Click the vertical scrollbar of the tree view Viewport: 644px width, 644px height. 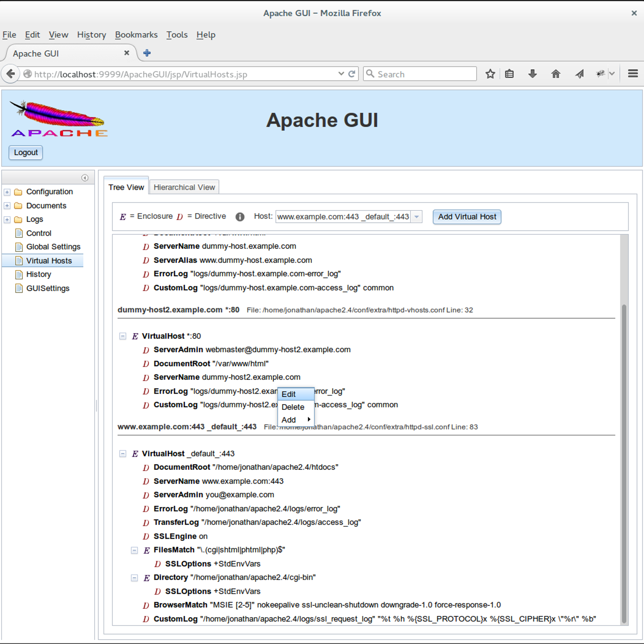coord(624,463)
